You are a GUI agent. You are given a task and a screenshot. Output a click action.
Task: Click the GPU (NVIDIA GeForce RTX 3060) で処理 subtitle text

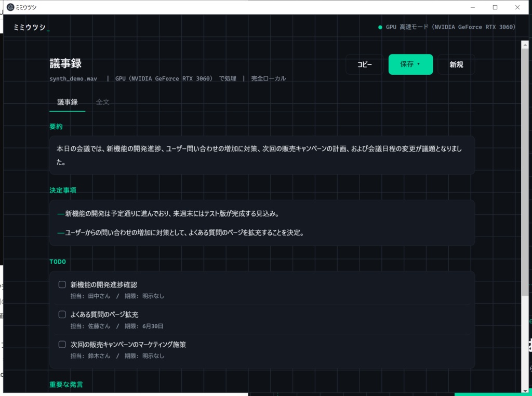176,78
